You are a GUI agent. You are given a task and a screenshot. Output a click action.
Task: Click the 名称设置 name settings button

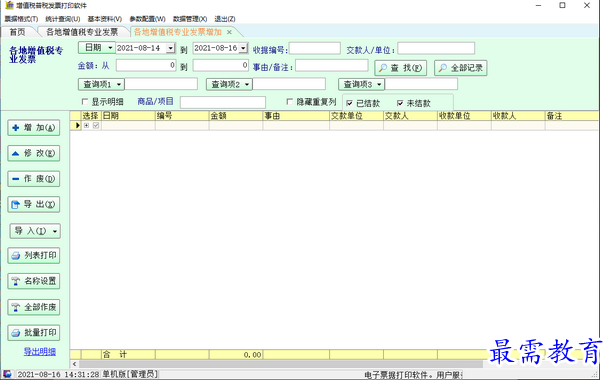[34, 281]
